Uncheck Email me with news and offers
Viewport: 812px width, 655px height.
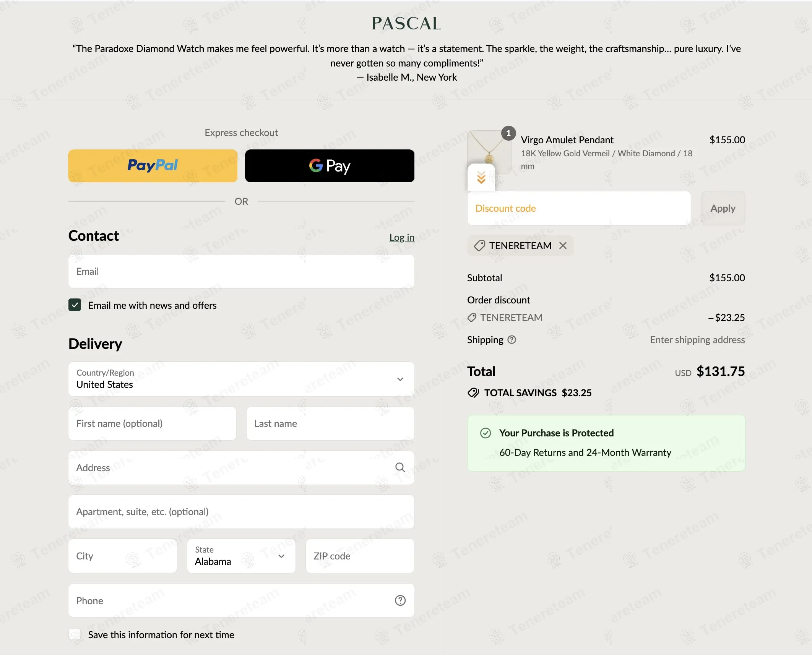75,305
